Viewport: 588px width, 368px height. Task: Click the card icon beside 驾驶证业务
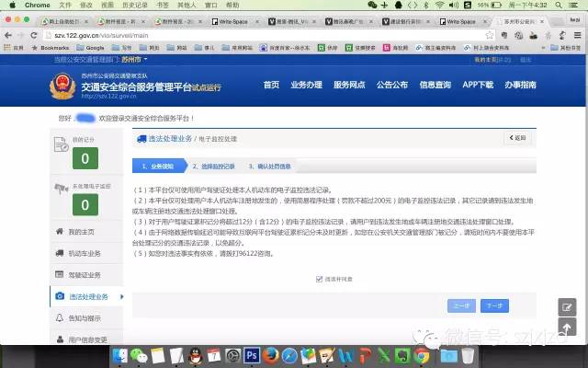[x=60, y=274]
